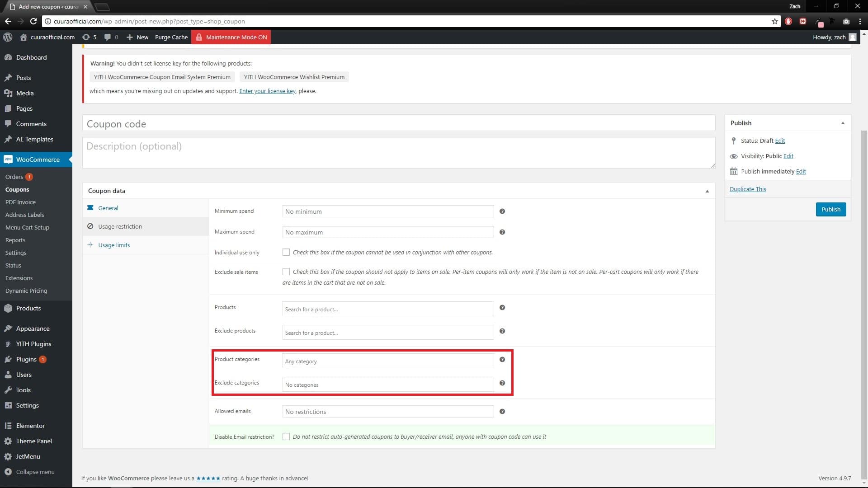Edit the Visibility setting

tap(788, 156)
